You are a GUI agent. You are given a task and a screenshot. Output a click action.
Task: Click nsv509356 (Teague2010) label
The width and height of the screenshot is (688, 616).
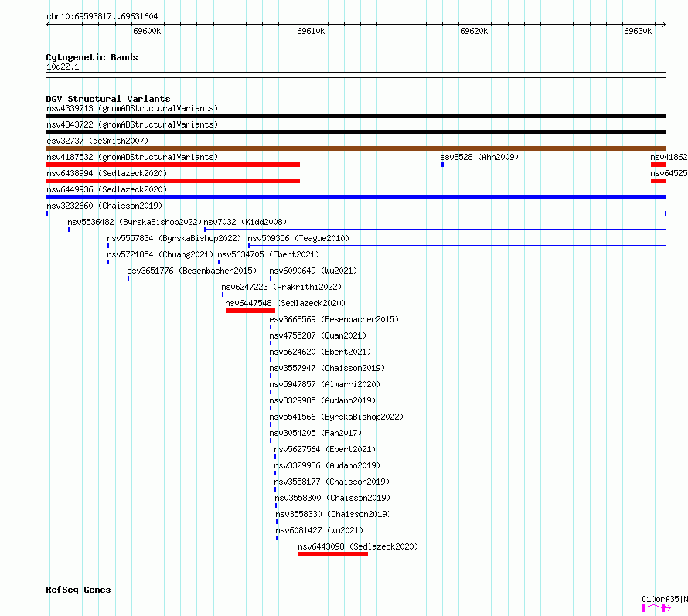click(x=298, y=238)
